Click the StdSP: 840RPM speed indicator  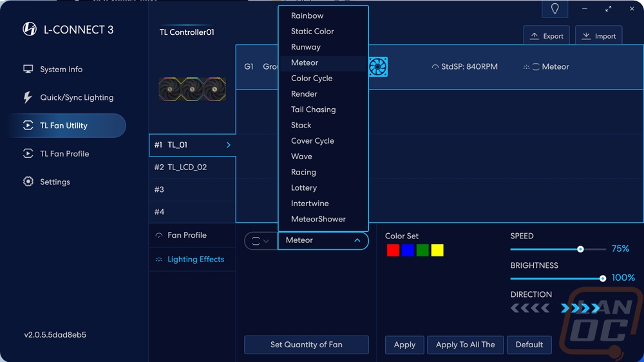(x=464, y=66)
